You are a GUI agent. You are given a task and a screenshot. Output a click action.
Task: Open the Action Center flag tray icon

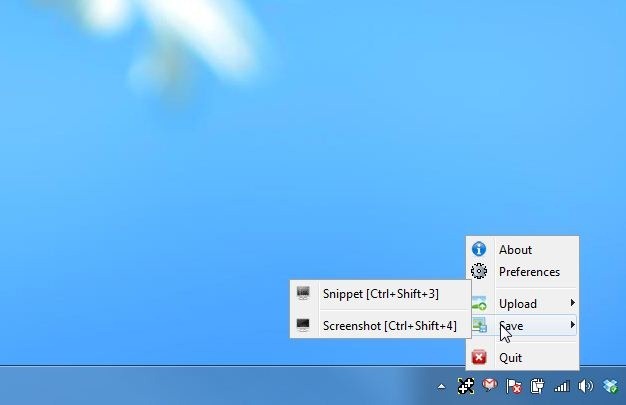pyautogui.click(x=513, y=386)
